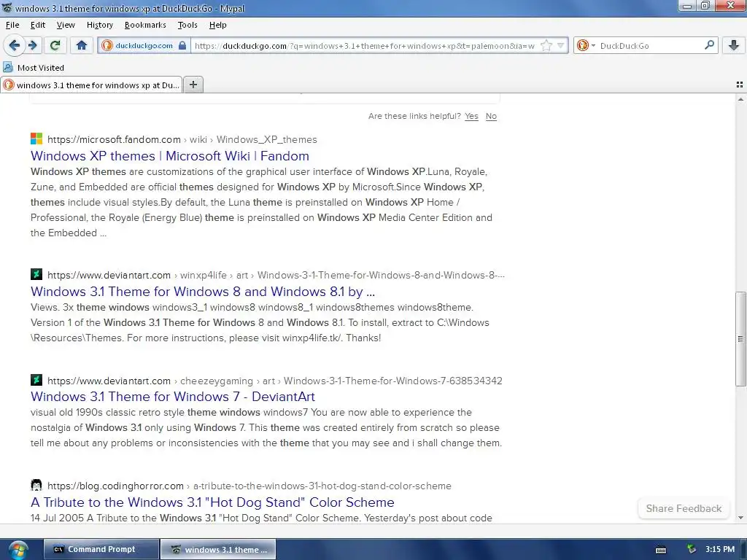The width and height of the screenshot is (747, 560).
Task: Click the search magnifier icon
Action: (x=709, y=45)
